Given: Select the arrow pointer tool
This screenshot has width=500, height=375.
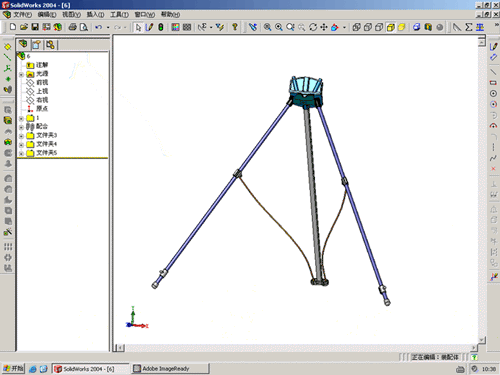Looking at the screenshot, I should coord(138,27).
